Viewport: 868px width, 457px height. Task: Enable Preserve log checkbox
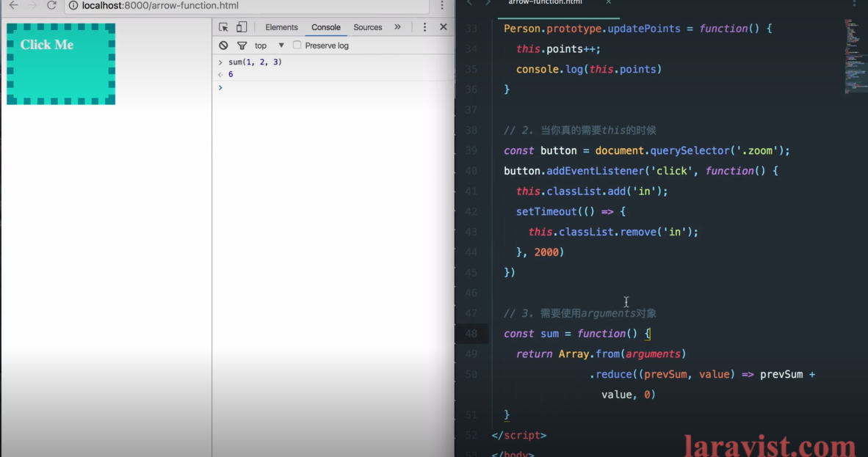(x=297, y=45)
